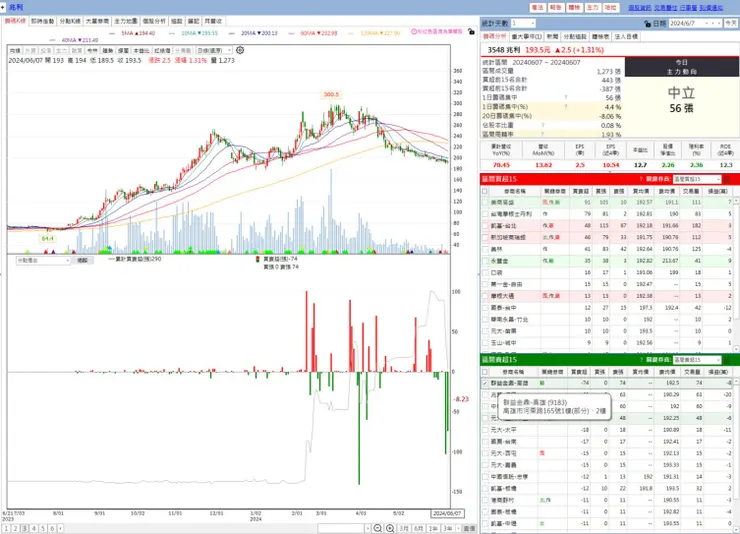Open the 法人目標 tab

point(626,36)
